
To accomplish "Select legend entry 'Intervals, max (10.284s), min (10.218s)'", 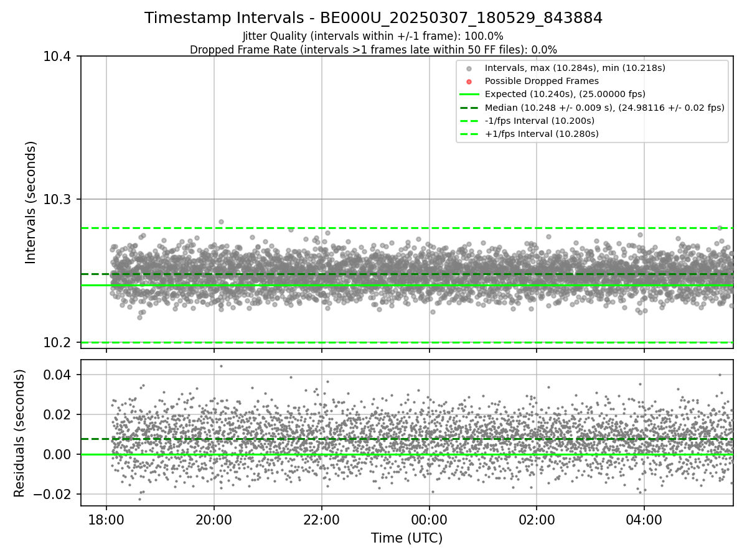I will [x=575, y=68].
